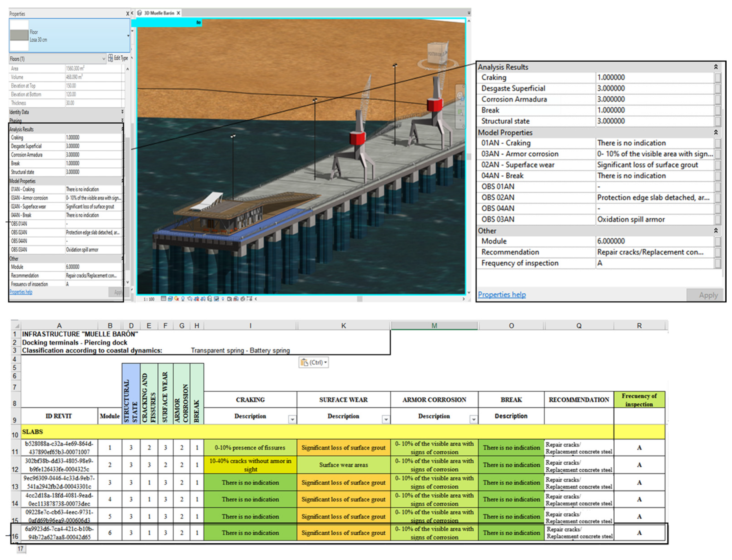Open the Properties help link in the enlarged panel
Screen dimensions: 732x560
click(502, 295)
